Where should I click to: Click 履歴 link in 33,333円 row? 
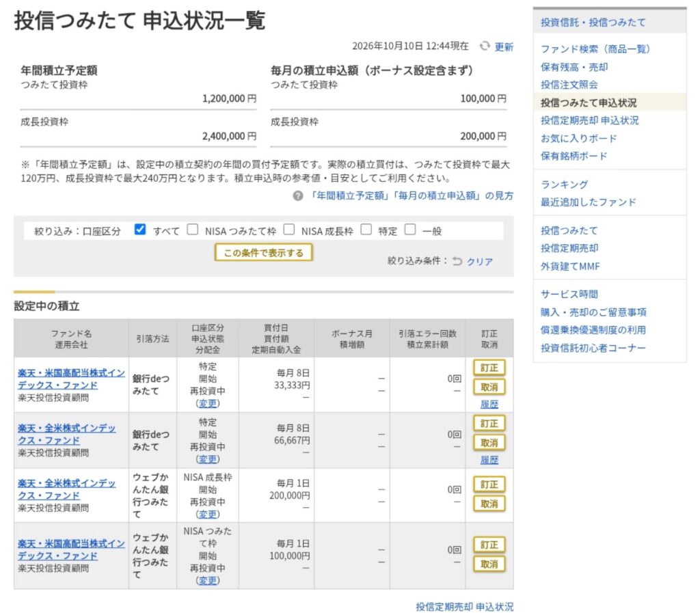(x=489, y=404)
